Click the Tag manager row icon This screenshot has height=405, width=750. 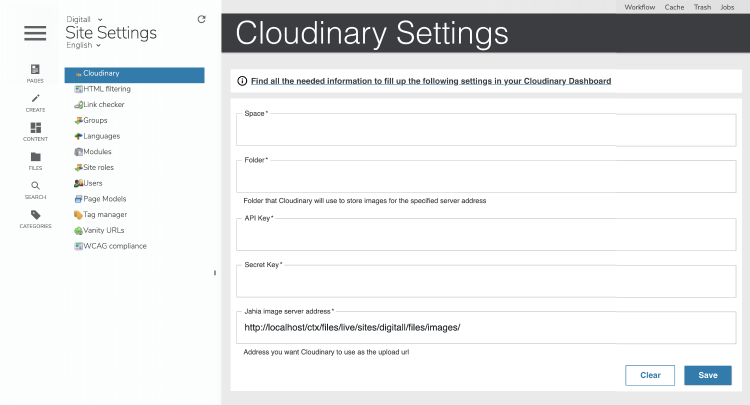coord(78,215)
